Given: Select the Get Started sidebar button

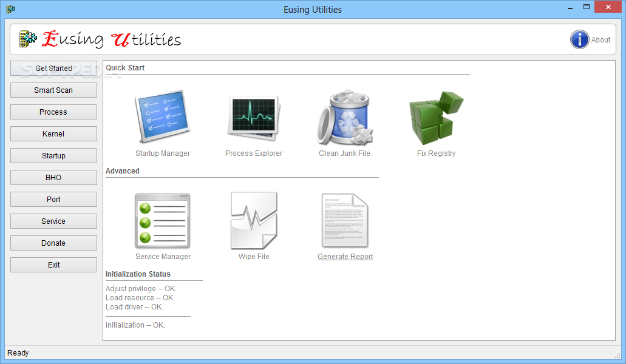Looking at the screenshot, I should 53,68.
